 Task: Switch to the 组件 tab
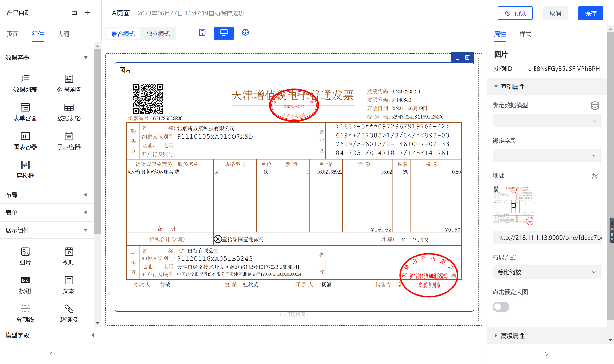(x=38, y=34)
